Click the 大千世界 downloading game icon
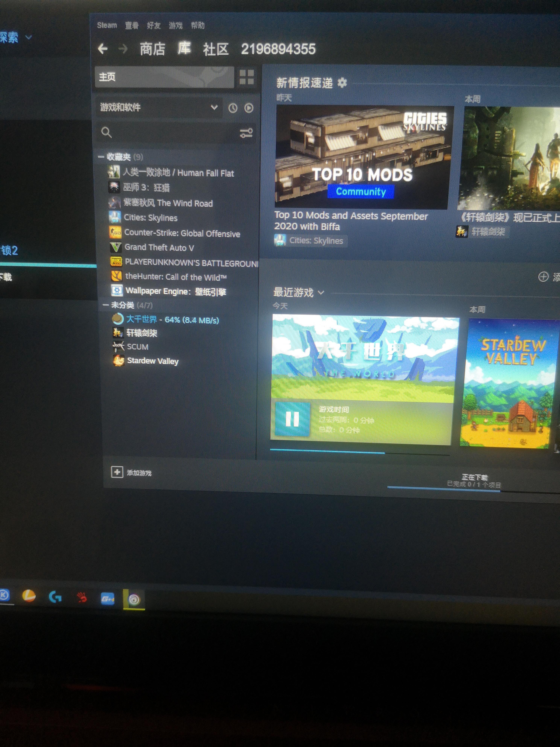 (x=117, y=319)
